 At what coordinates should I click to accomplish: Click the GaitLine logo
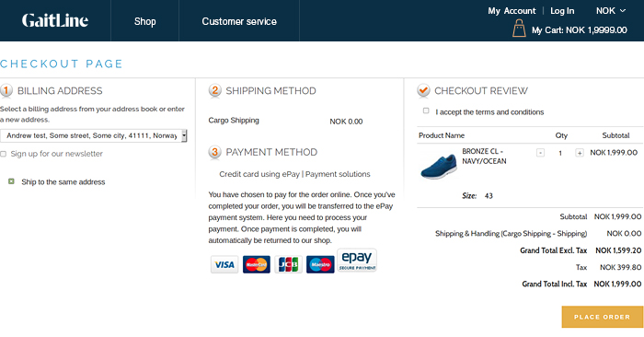coord(55,20)
